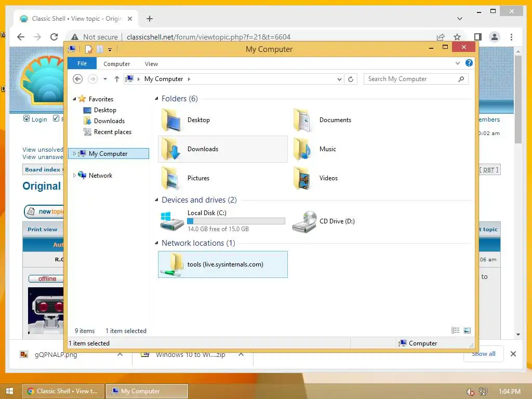This screenshot has height=399, width=532.
Task: Open Chrome profile avatar
Action: point(495,37)
